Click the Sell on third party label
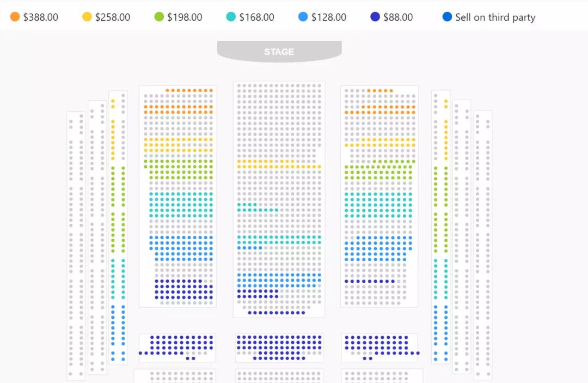This screenshot has width=588, height=383. (x=495, y=17)
